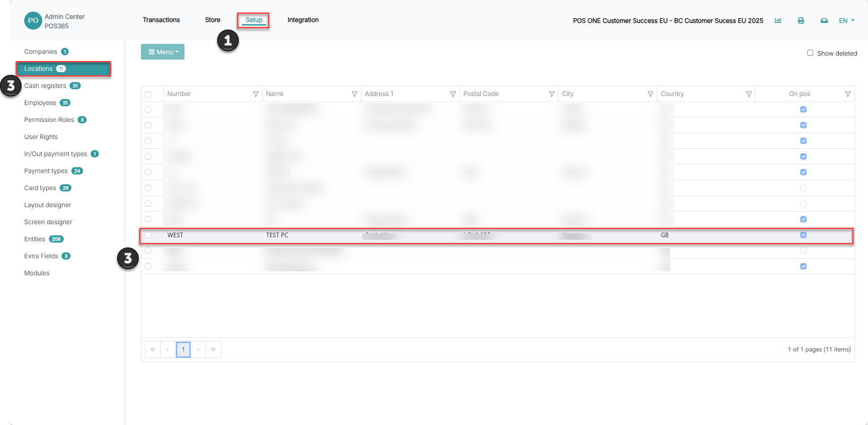Select the WEST row checkbox
The image size is (868, 425).
[x=148, y=235]
